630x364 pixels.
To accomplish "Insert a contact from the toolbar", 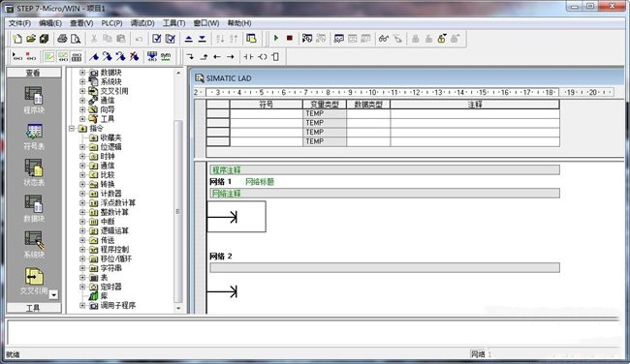I will [249, 56].
